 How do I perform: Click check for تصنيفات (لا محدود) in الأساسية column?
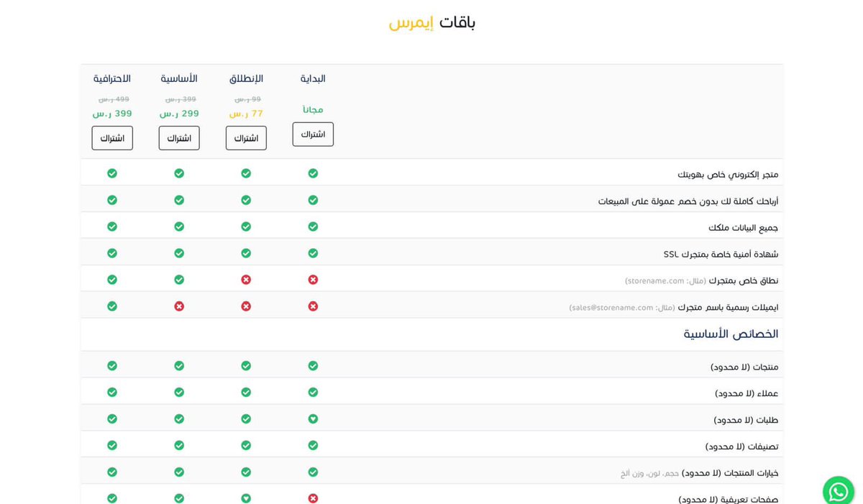[179, 446]
